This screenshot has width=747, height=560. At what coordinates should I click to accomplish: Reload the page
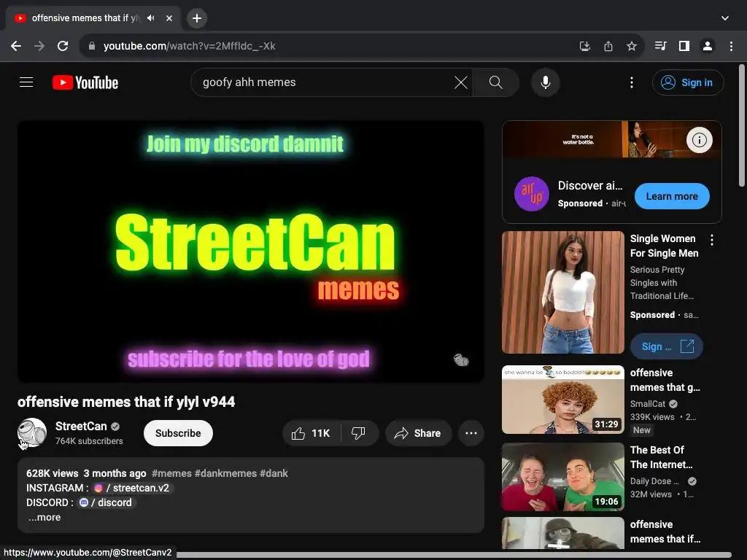(x=63, y=46)
